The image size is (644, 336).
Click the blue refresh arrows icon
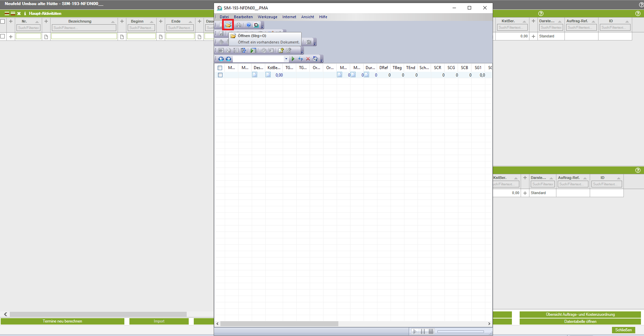(300, 59)
